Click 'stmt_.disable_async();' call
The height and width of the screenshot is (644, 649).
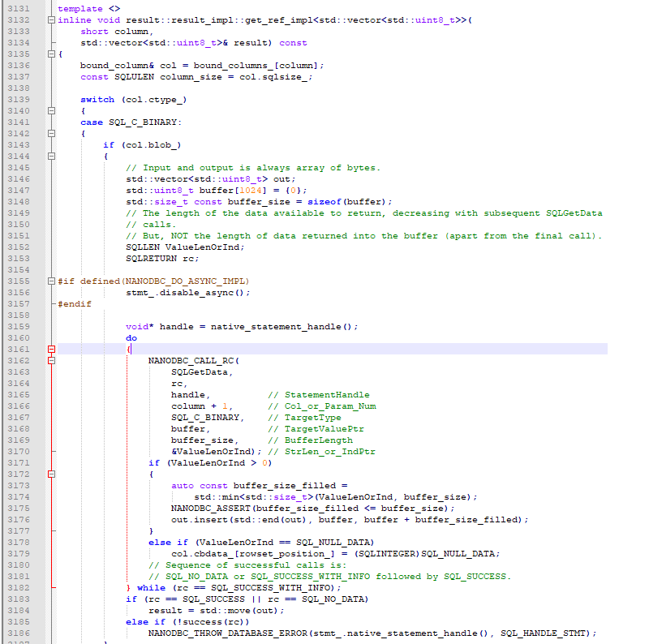(188, 293)
